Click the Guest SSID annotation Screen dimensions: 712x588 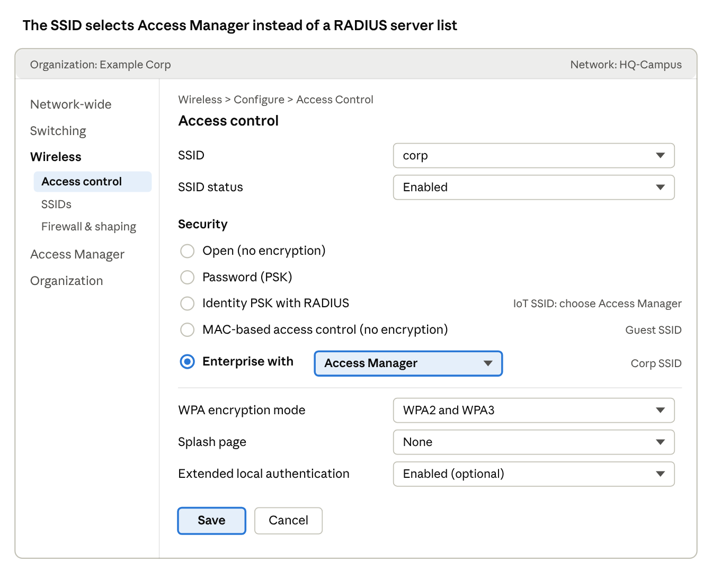tap(654, 330)
